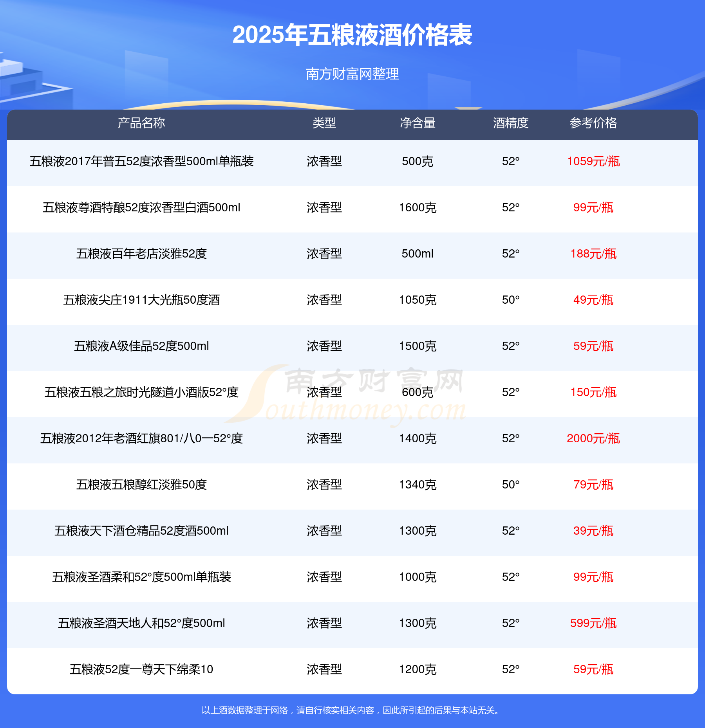Click 52° in the 百年老店淡雅 row
705x728 pixels.
point(511,254)
